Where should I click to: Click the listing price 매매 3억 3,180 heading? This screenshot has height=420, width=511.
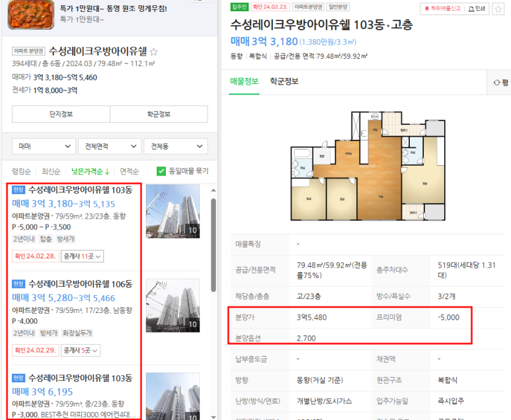(264, 42)
